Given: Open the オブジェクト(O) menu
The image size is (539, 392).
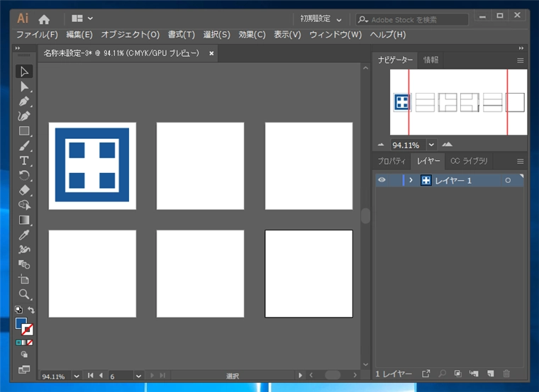Looking at the screenshot, I should pyautogui.click(x=130, y=34).
